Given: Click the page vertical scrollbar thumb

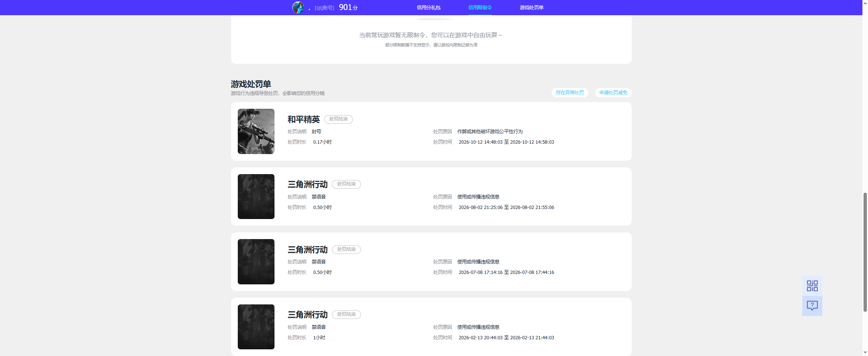Looking at the screenshot, I should [865, 252].
